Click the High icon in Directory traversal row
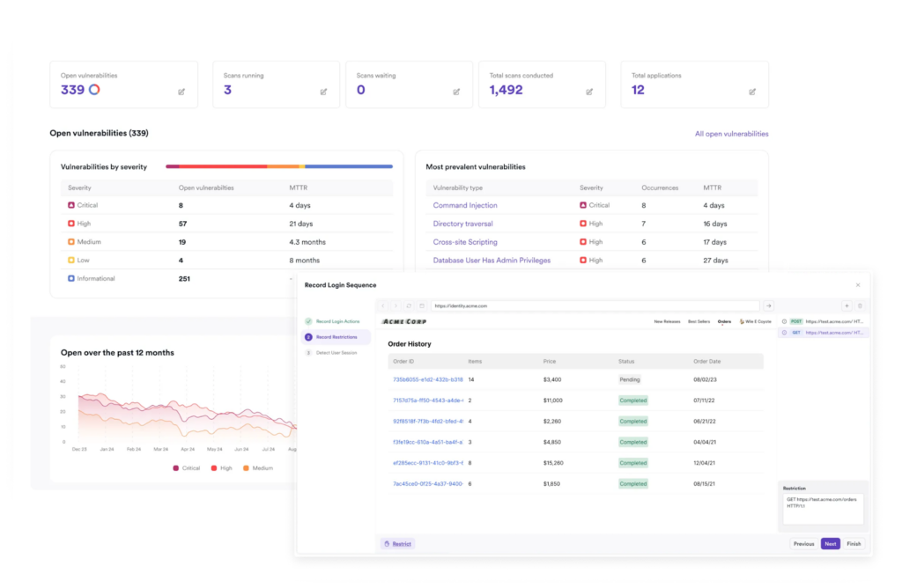 tap(583, 224)
